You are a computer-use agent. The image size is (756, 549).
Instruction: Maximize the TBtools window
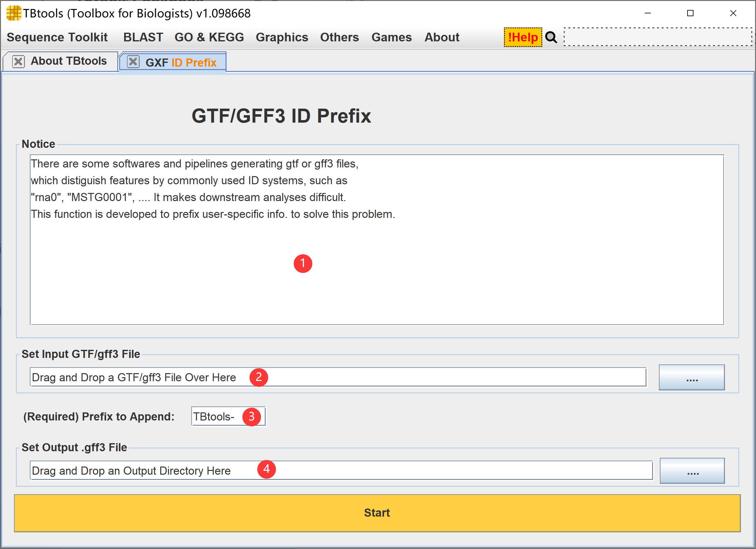pos(690,13)
